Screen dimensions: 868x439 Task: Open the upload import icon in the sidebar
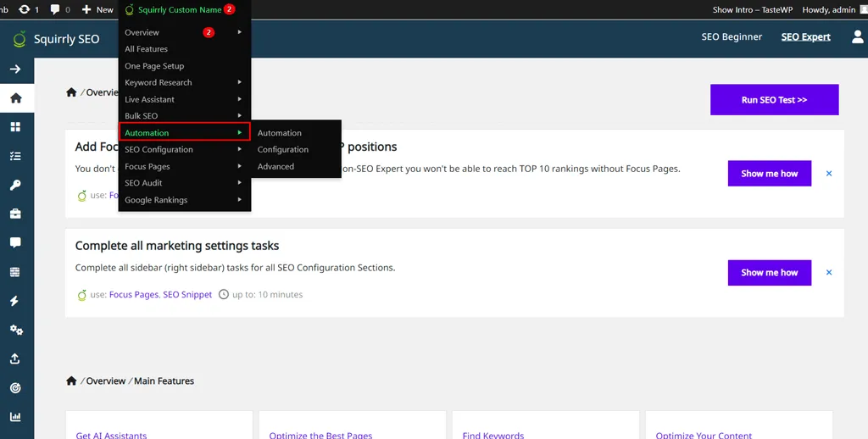click(15, 358)
